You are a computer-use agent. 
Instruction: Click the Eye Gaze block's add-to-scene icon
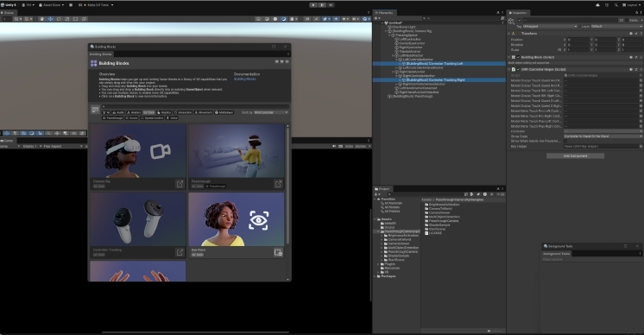coord(279,252)
